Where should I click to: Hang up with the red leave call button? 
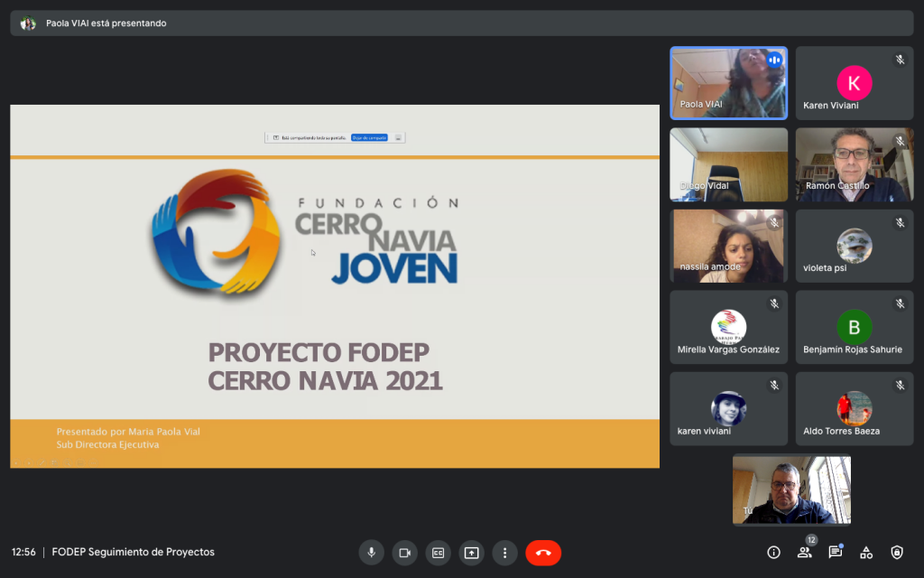pos(543,553)
